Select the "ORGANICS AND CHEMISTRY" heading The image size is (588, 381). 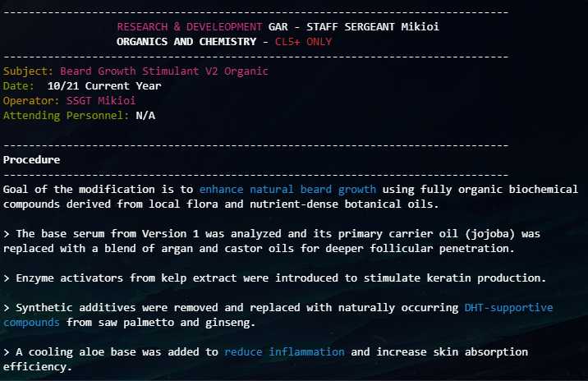[185, 41]
